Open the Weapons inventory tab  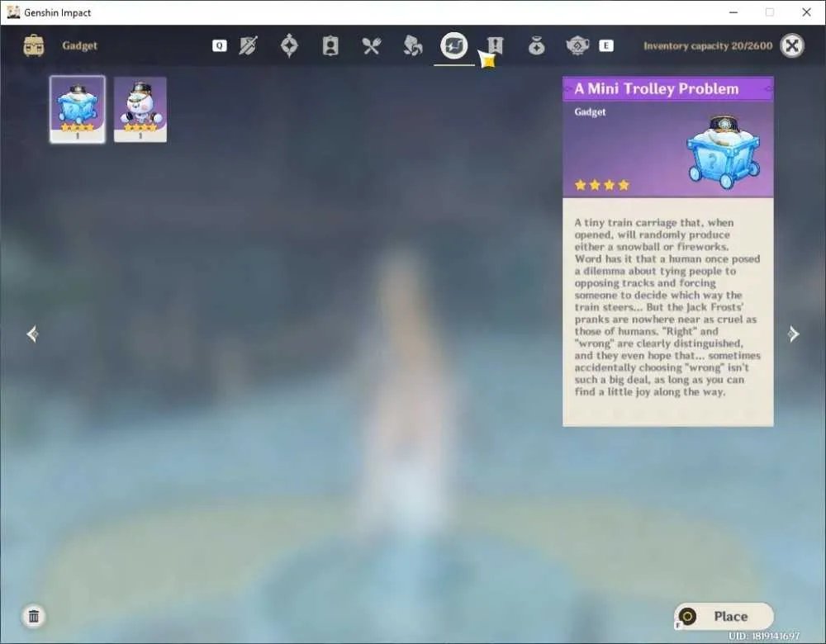coord(248,45)
